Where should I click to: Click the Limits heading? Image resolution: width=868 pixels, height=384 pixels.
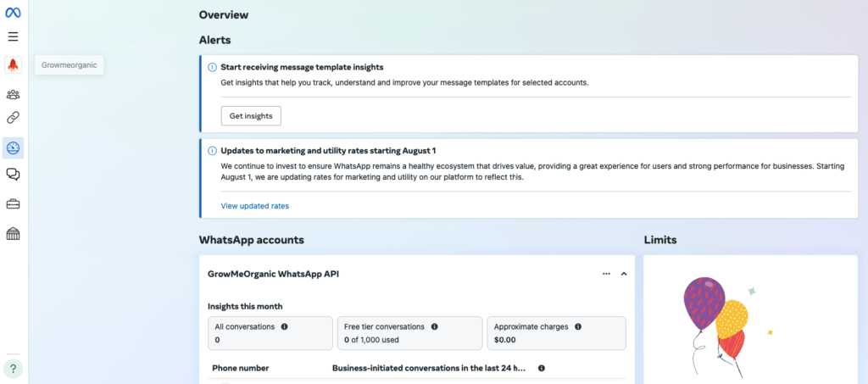tap(660, 240)
